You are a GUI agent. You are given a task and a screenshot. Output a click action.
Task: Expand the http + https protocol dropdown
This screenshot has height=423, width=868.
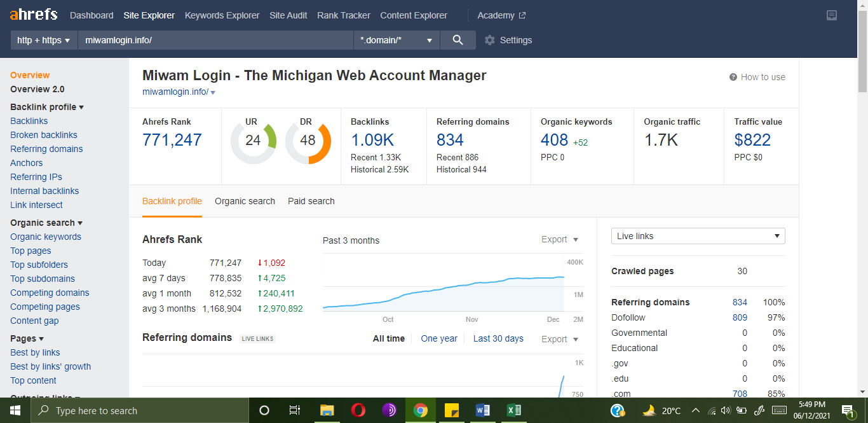[x=44, y=40]
